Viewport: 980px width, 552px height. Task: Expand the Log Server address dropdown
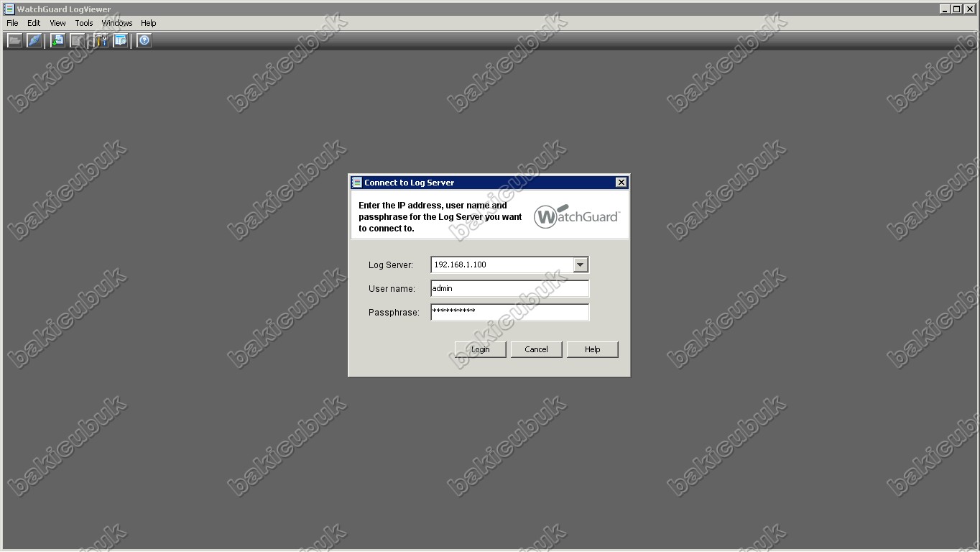[581, 264]
